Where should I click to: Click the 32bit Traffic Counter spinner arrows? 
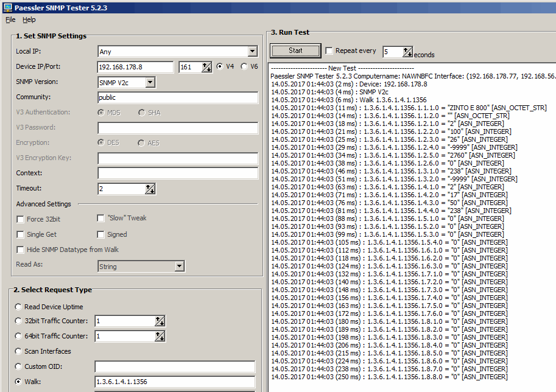point(160,321)
